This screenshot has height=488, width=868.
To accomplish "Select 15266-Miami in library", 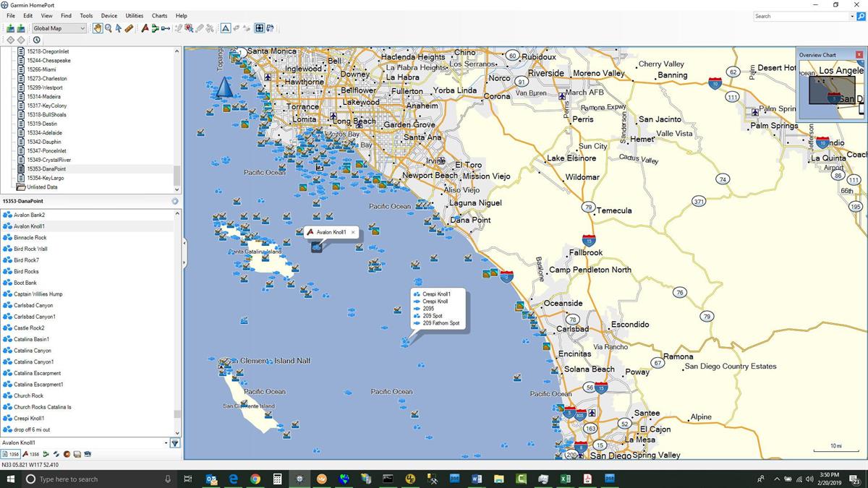I will point(41,69).
